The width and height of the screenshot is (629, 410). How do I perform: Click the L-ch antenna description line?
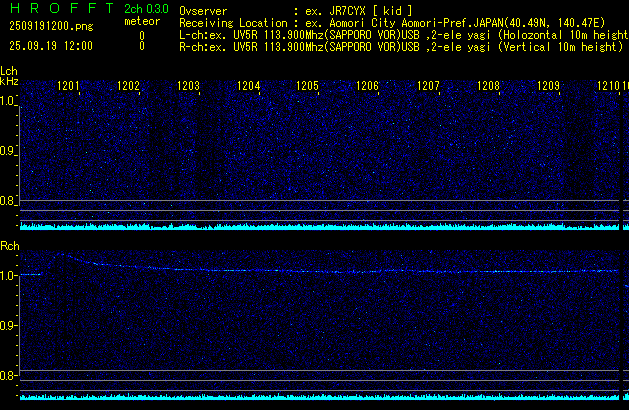(x=402, y=34)
